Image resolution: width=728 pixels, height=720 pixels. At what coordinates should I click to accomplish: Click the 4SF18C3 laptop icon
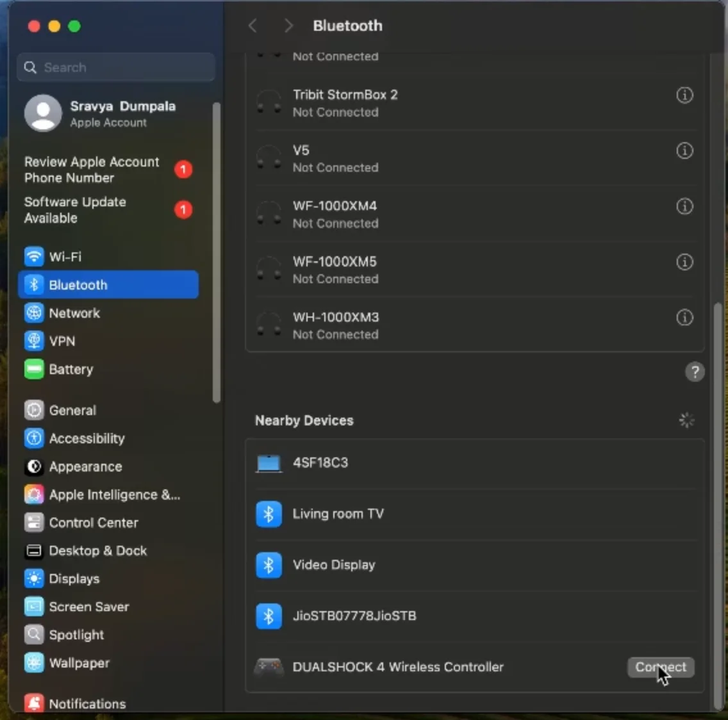269,463
